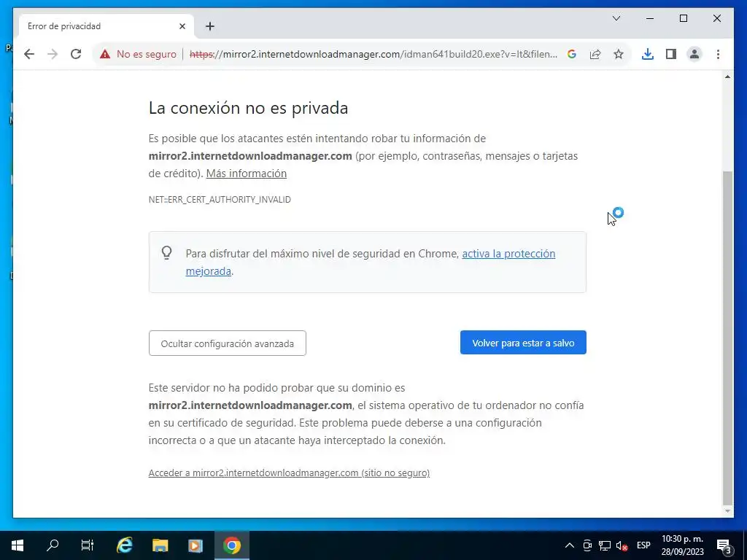The height and width of the screenshot is (560, 747).
Task: Click the muted volume tray icon
Action: click(622, 545)
